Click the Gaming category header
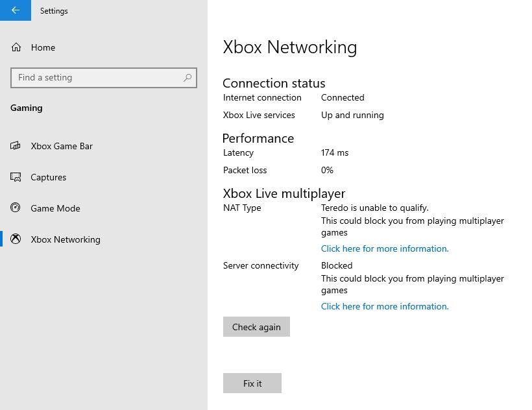This screenshot has height=410, width=532. point(27,108)
